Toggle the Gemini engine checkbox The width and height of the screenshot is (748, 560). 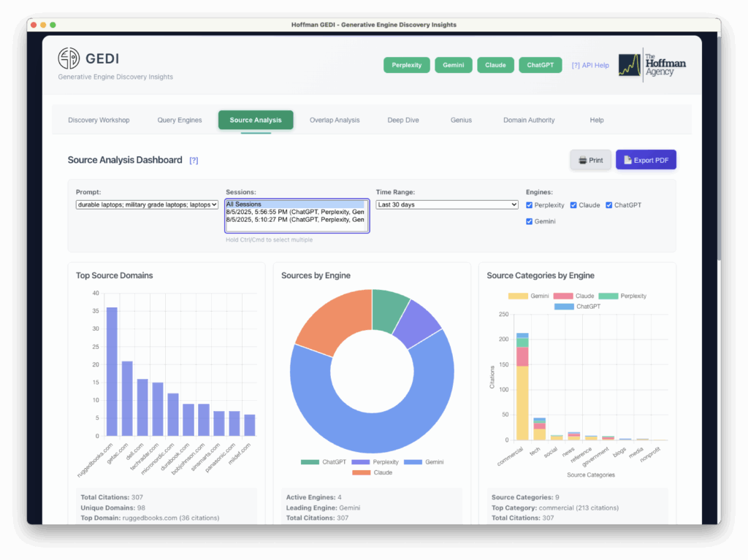point(529,221)
